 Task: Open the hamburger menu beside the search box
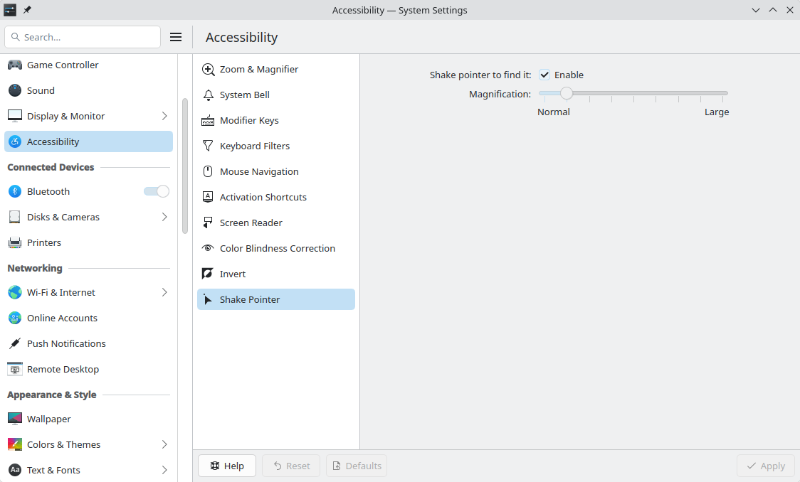click(176, 37)
